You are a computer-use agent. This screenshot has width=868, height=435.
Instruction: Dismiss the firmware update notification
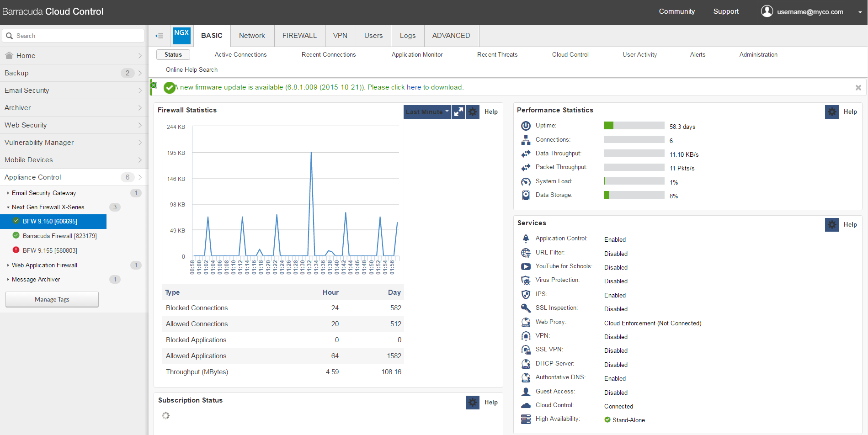pos(858,87)
